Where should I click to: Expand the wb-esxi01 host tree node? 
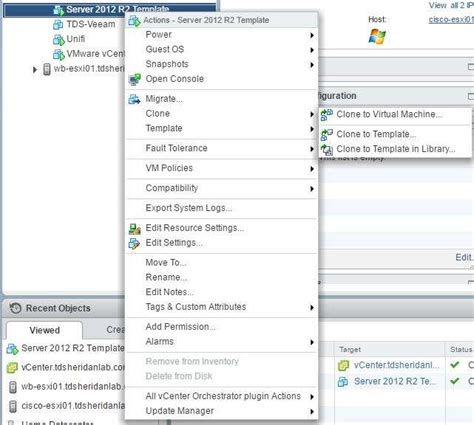35,70
